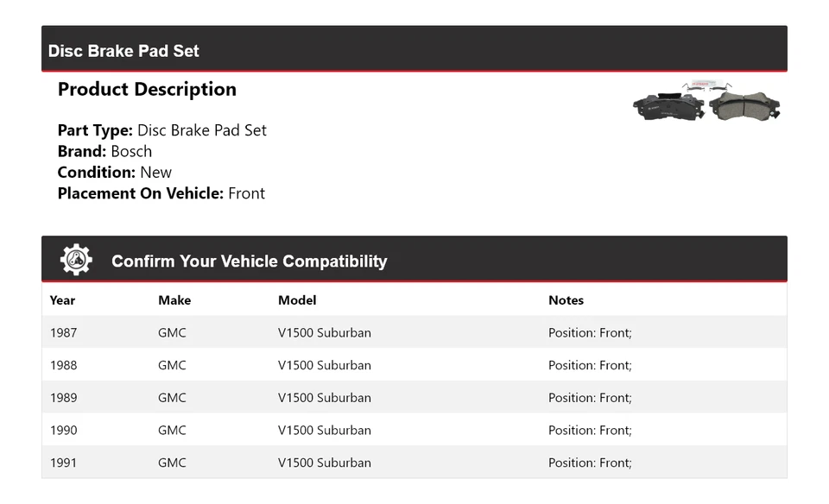Click the Disc Brake Pad Set header

[x=123, y=51]
